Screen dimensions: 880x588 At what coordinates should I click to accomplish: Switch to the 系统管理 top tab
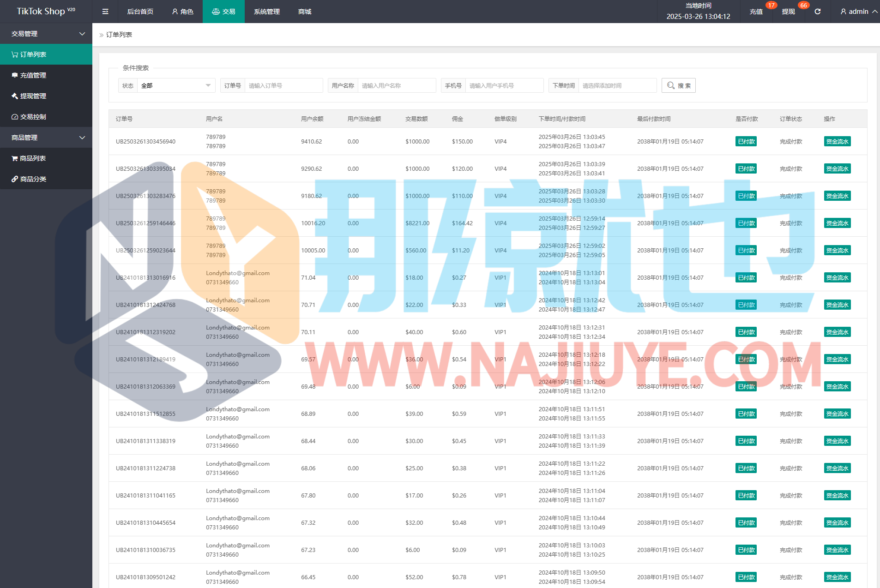tap(266, 12)
